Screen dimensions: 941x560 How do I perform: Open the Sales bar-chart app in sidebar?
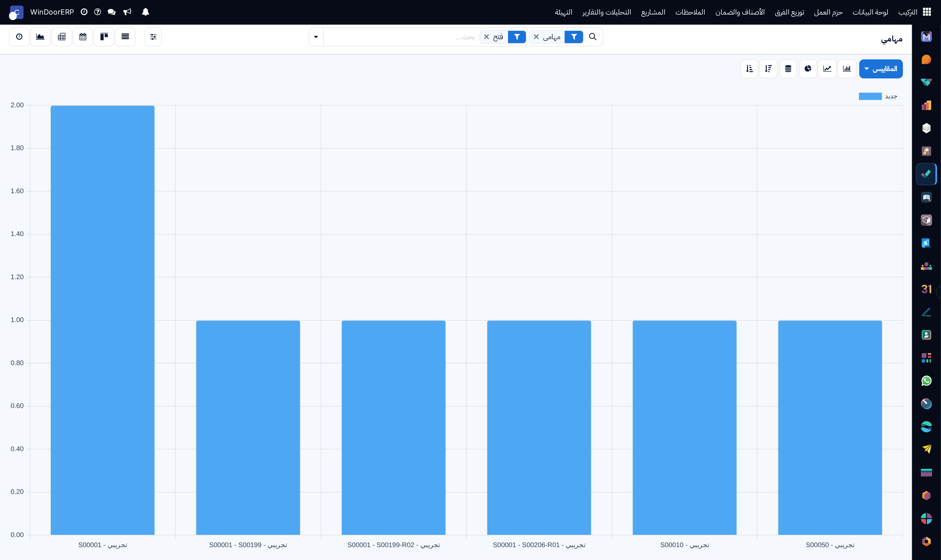click(926, 105)
